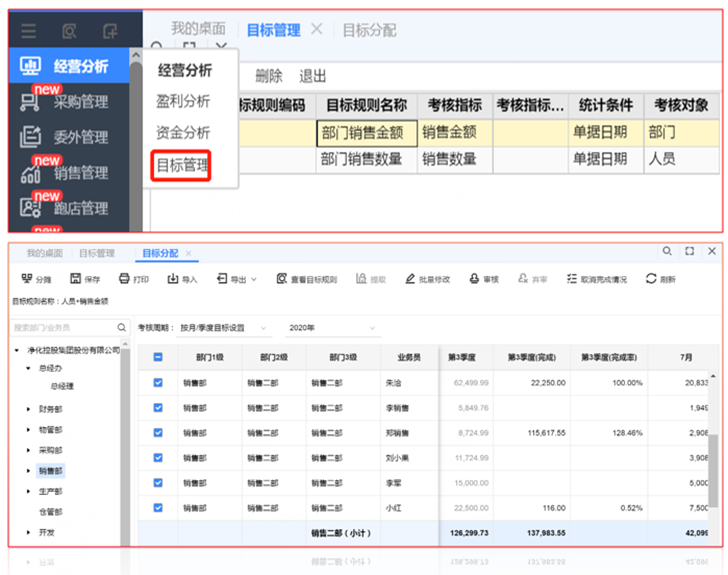Open the 按月/季度目标设置 period dropdown

224,328
